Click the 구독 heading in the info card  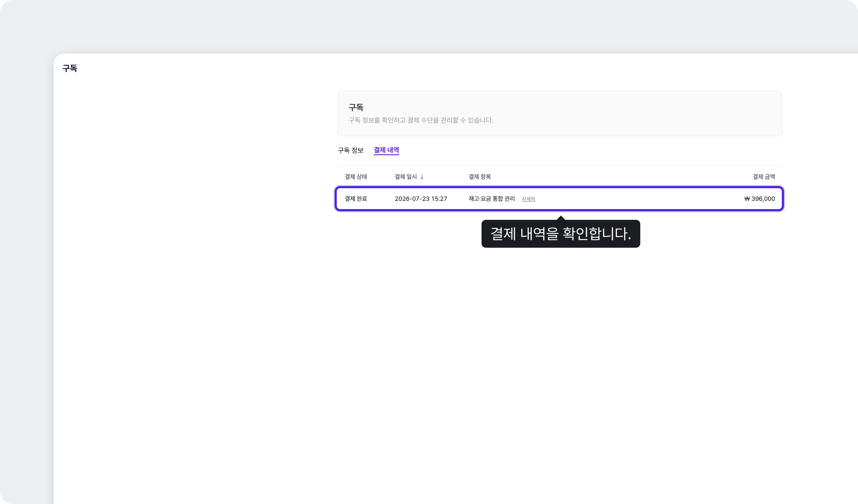point(356,108)
